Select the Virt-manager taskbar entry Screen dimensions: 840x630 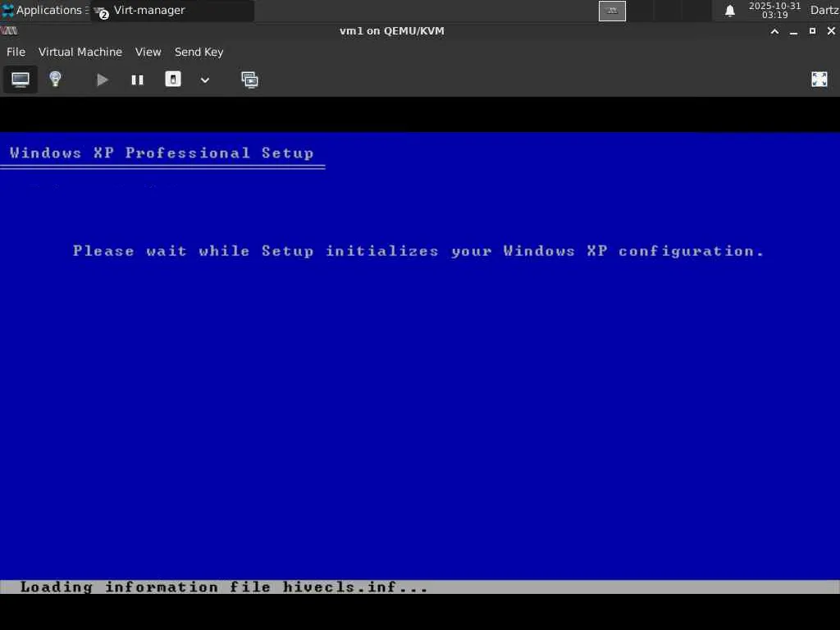[172, 10]
